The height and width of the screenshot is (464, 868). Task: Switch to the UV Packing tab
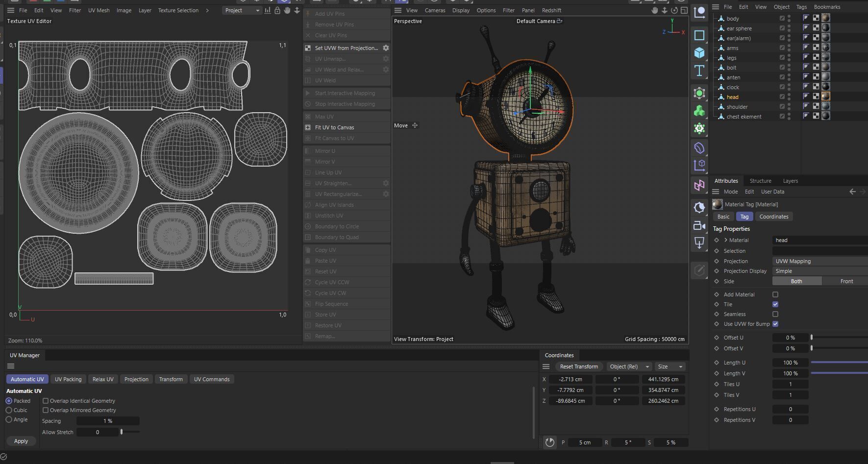(x=68, y=379)
